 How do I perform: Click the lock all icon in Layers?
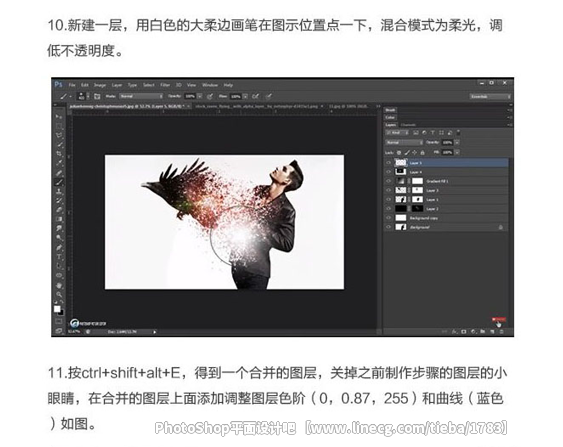pyautogui.click(x=422, y=152)
